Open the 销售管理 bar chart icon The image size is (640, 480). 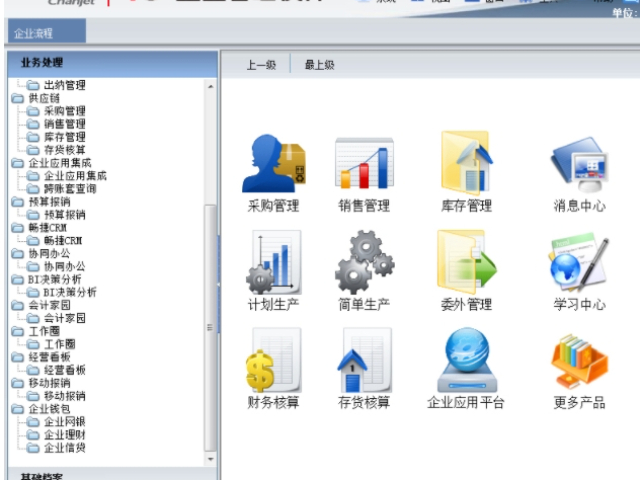tap(364, 163)
